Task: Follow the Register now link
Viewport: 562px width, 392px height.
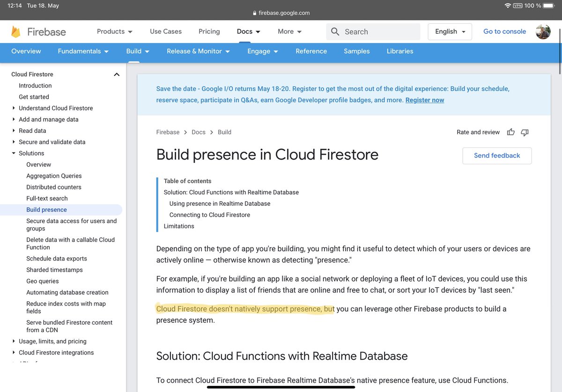Action: click(424, 100)
